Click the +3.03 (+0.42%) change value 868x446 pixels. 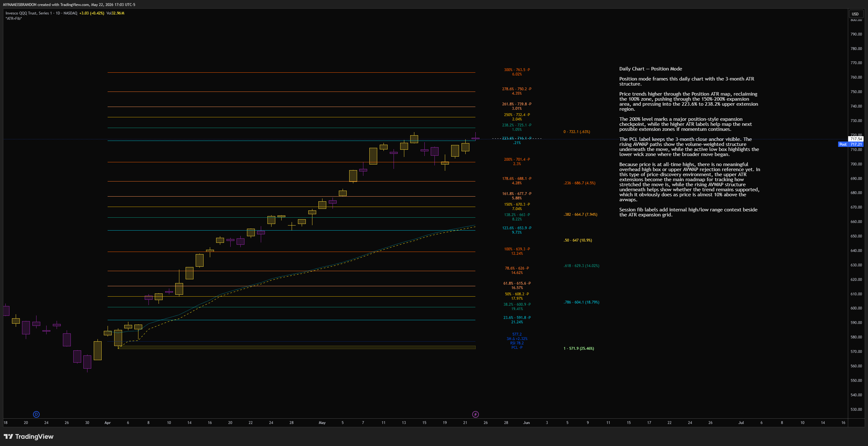92,13
